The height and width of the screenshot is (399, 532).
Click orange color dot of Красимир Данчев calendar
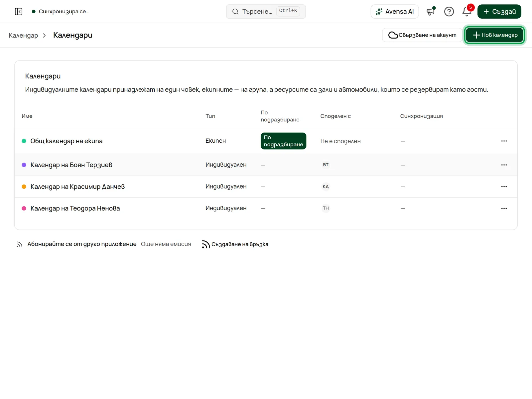[24, 187]
